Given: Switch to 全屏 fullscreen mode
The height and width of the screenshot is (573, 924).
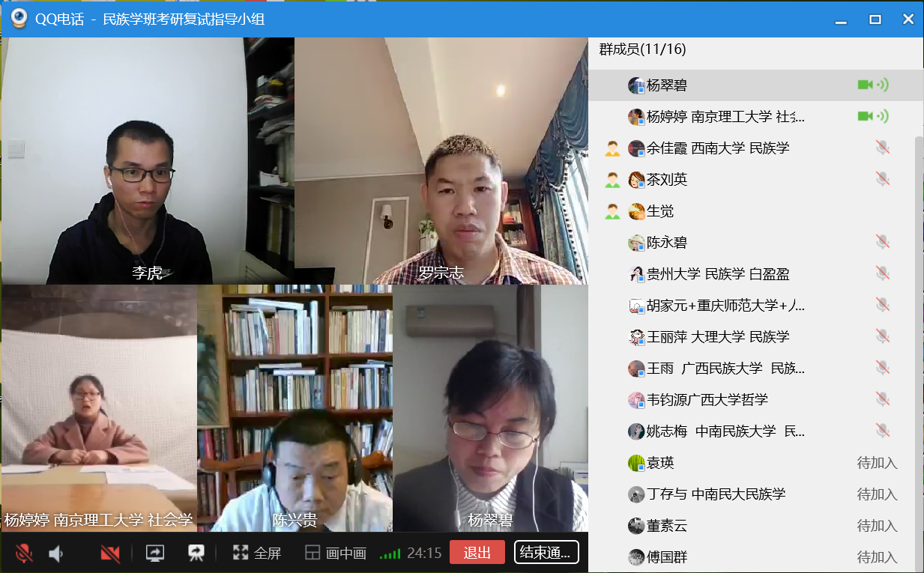Looking at the screenshot, I should click(x=257, y=554).
